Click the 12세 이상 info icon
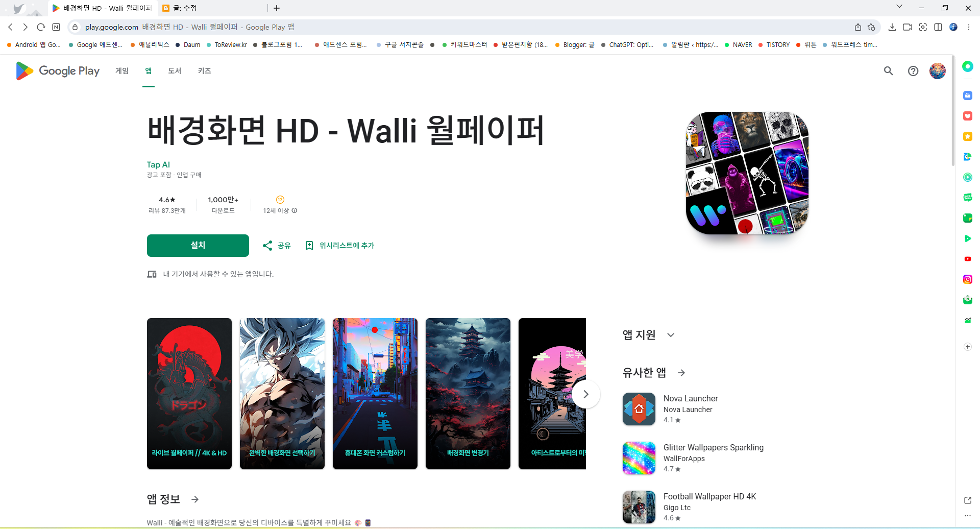980x529 pixels. 295,210
